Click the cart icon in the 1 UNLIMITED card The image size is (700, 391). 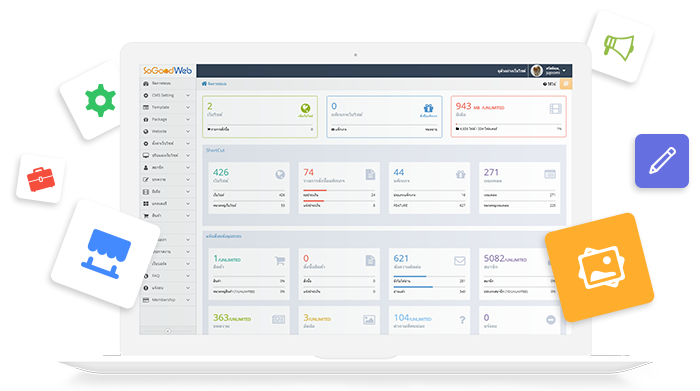[280, 260]
